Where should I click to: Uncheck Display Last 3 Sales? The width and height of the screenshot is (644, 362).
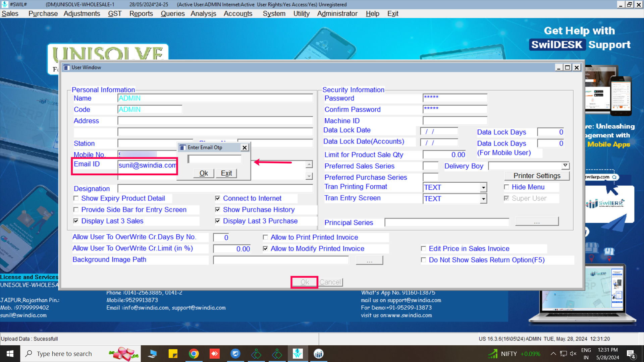[76, 221]
